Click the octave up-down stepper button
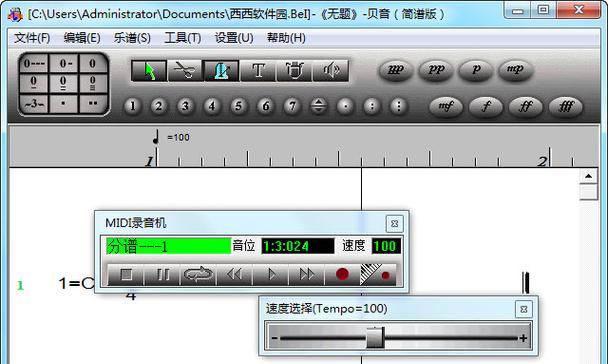Screen dimensions: 608x364 pyautogui.click(x=318, y=106)
